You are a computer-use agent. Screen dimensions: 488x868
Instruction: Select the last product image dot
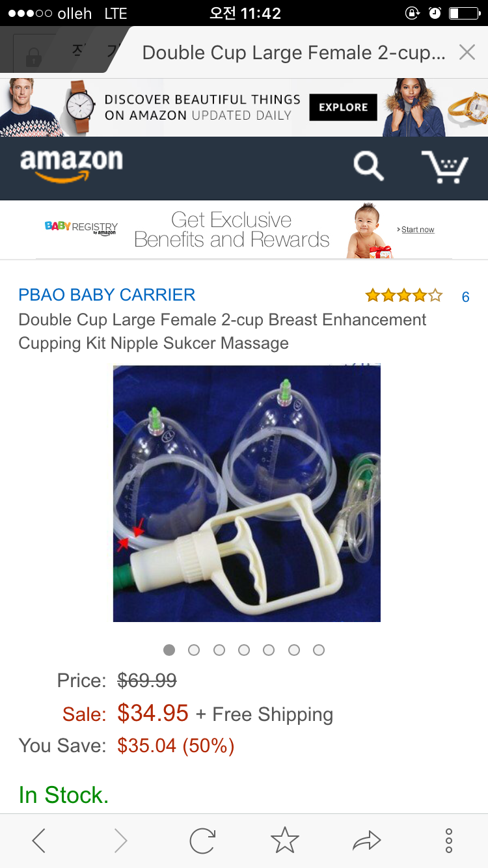(x=319, y=650)
